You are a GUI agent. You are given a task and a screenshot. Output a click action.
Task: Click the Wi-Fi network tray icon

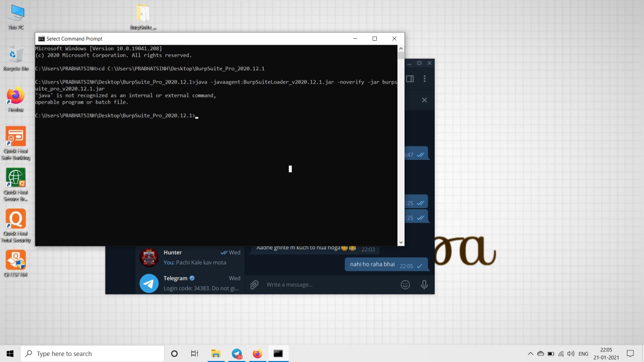(561, 353)
